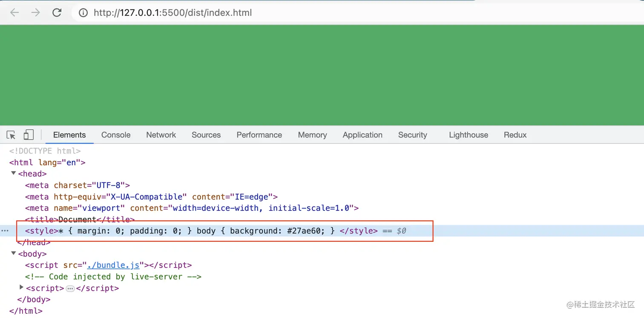Screen dimensions: 644x318
Task: Open the Memory tab
Action: (312, 135)
